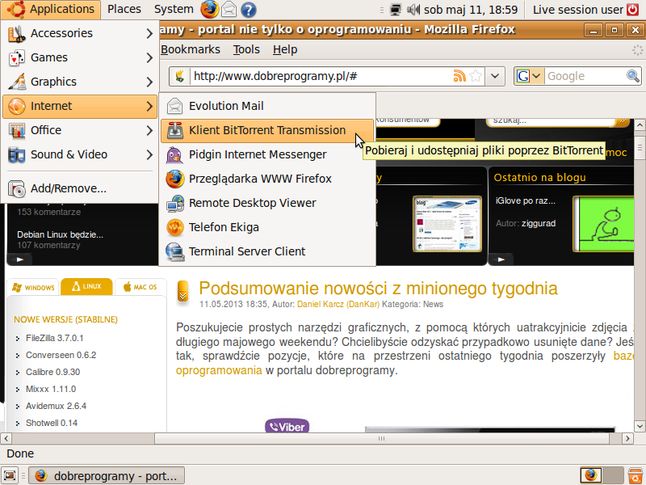Launch Telefon Ekiga

267,227
